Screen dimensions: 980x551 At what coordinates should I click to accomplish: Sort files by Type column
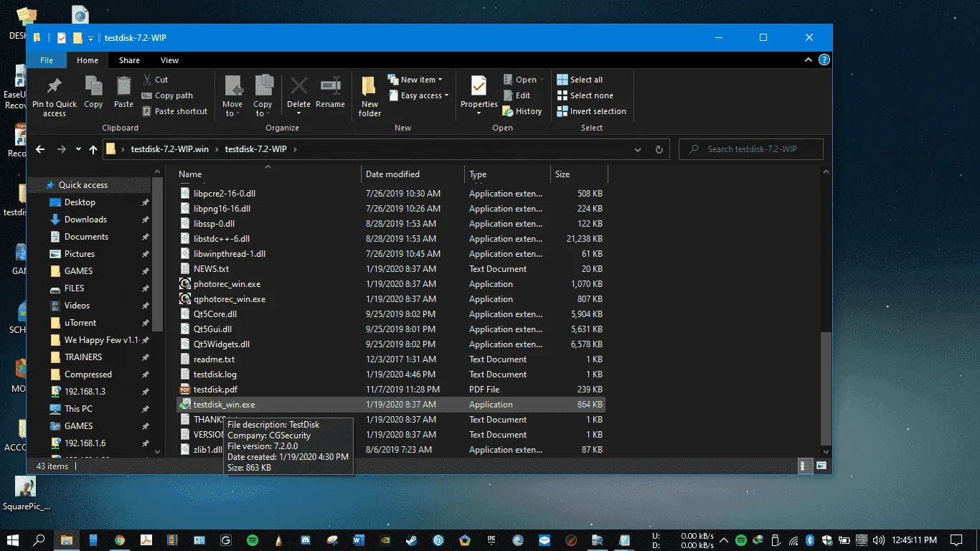click(x=507, y=174)
